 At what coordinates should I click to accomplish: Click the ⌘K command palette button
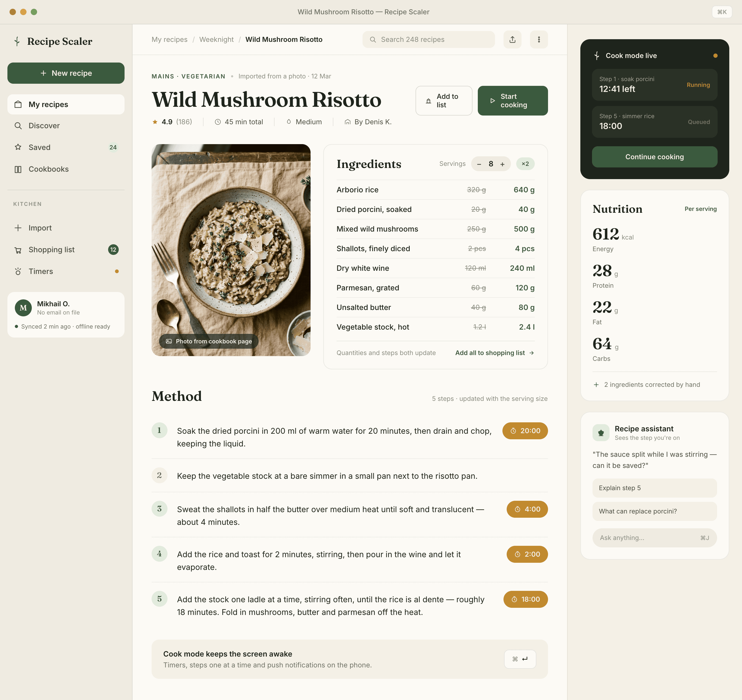point(722,12)
